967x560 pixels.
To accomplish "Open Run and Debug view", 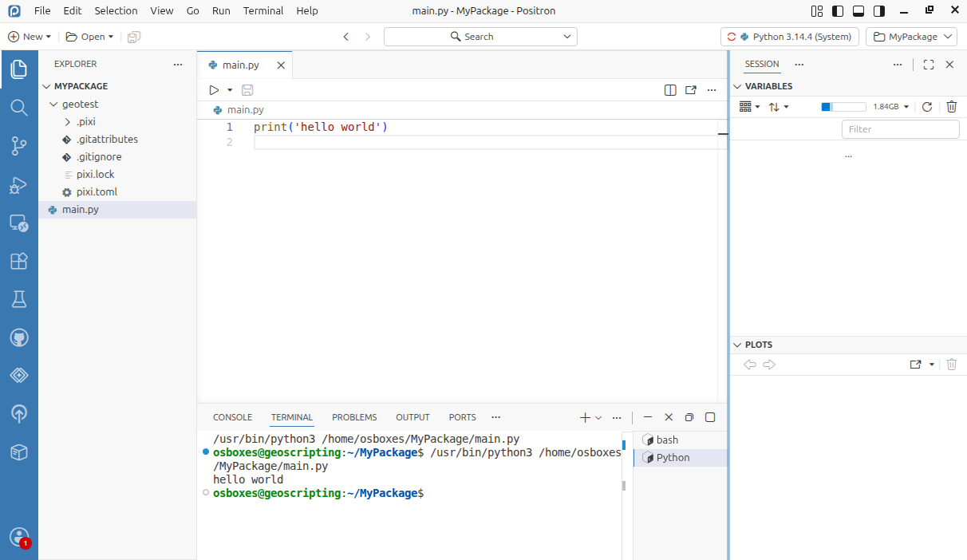I will pos(18,185).
